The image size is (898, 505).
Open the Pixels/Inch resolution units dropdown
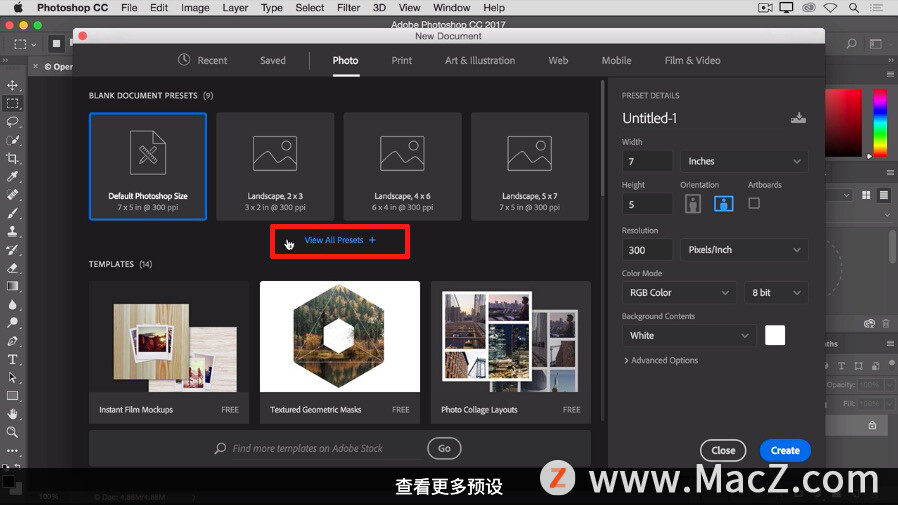[744, 250]
